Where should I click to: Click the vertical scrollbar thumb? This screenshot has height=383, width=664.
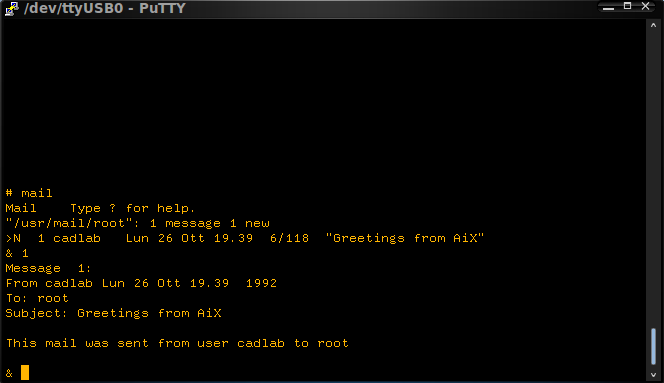pos(653,346)
